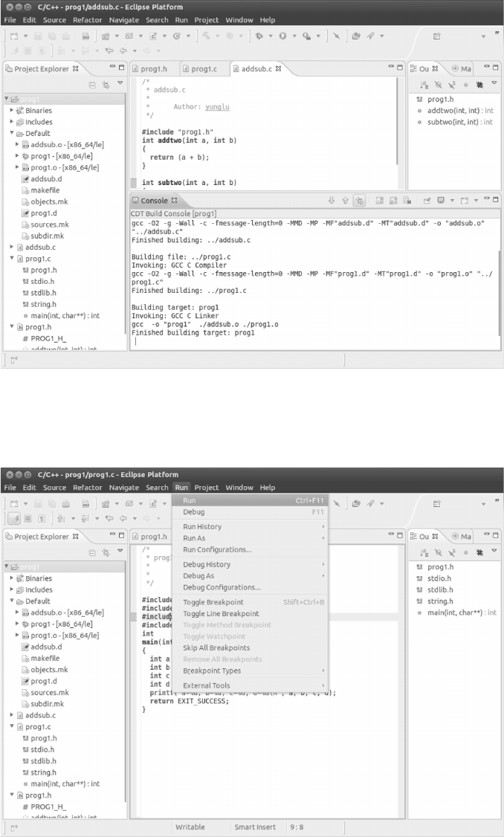Choose Skip All Breakpoints in the Run menu
The image size is (504, 837).
(x=251, y=647)
